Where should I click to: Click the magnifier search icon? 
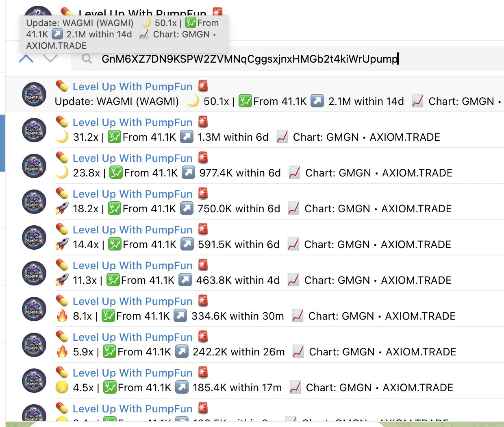point(87,59)
